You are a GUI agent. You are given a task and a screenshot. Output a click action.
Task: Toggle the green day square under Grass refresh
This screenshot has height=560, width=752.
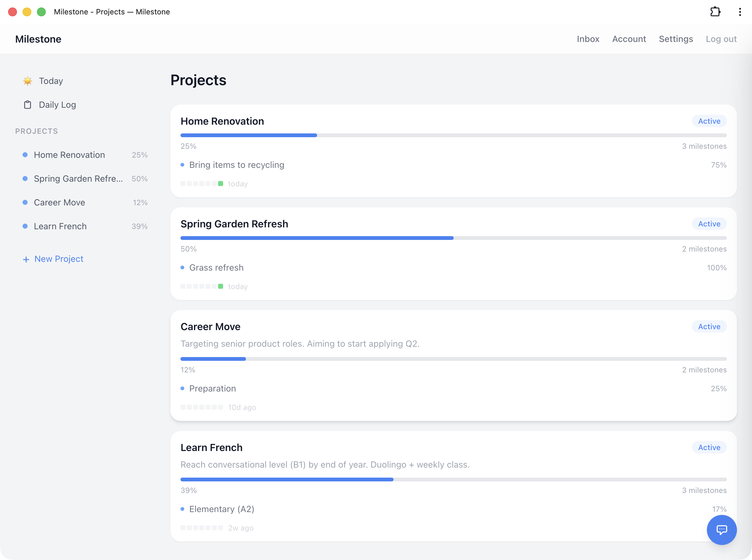click(x=221, y=286)
